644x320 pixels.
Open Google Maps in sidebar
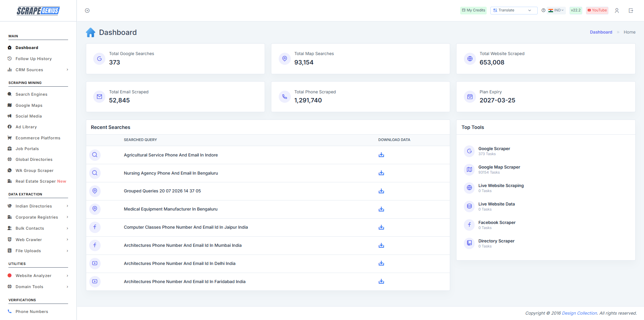coord(29,105)
